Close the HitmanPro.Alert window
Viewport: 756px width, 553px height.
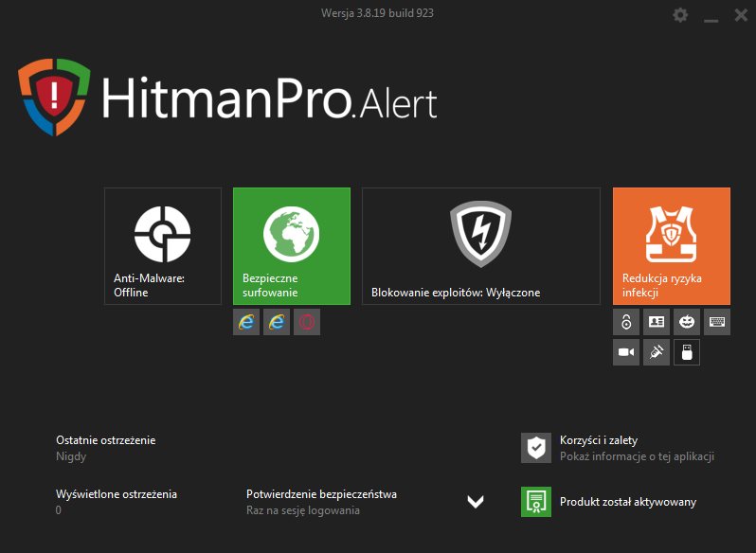(741, 15)
